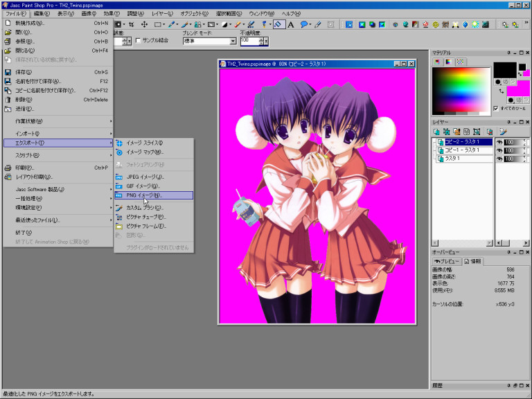Toggle the サンプル結合 checkbox
Image resolution: width=532 pixels, height=399 pixels.
(x=138, y=40)
